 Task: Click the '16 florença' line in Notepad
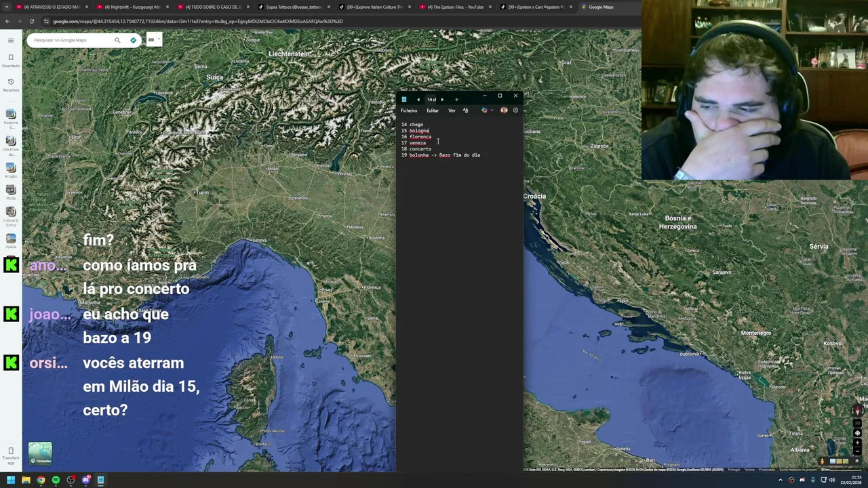416,137
